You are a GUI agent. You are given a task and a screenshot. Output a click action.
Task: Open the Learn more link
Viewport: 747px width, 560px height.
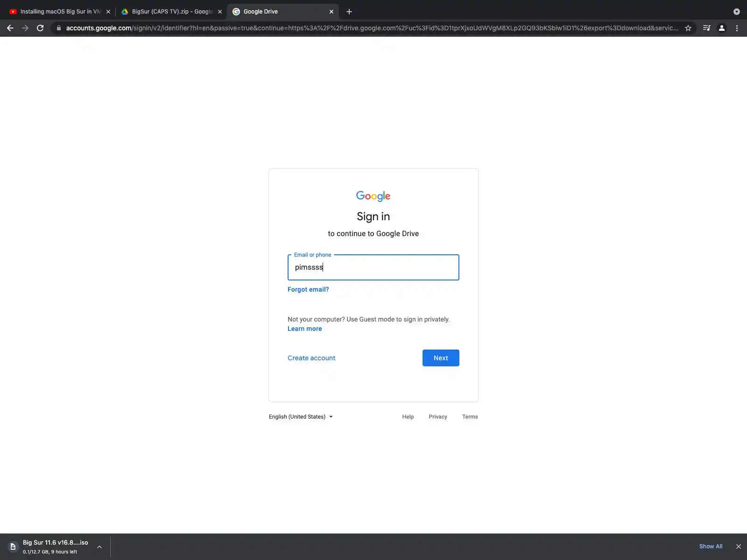(304, 329)
